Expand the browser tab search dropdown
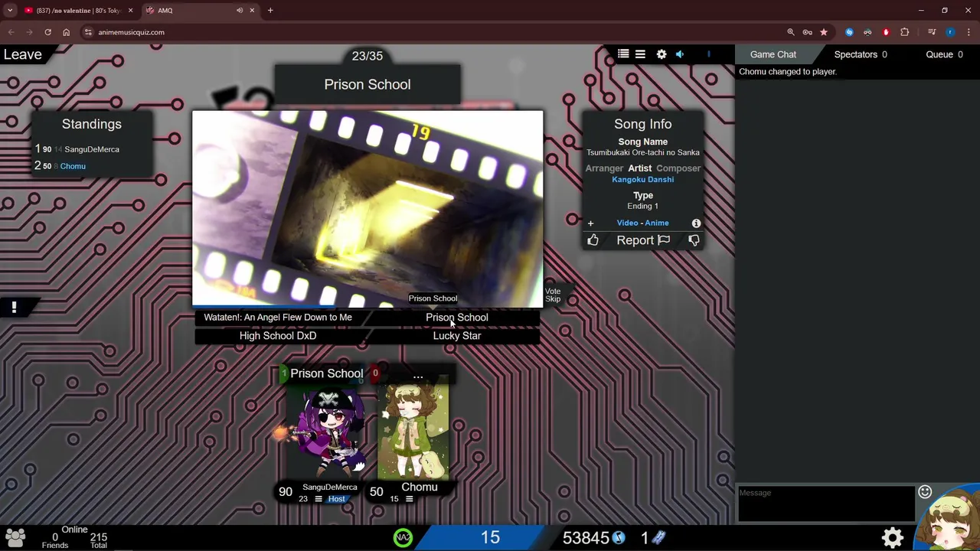 click(9, 11)
